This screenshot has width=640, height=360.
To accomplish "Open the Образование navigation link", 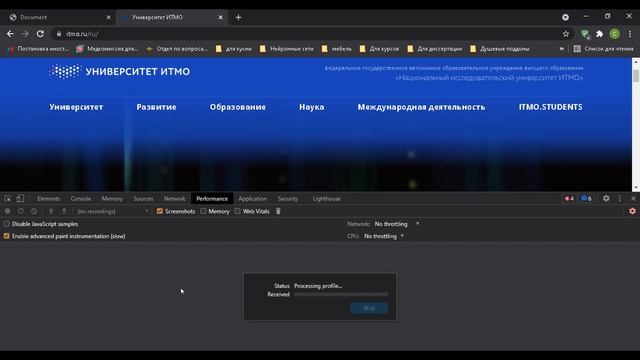I will tap(238, 107).
